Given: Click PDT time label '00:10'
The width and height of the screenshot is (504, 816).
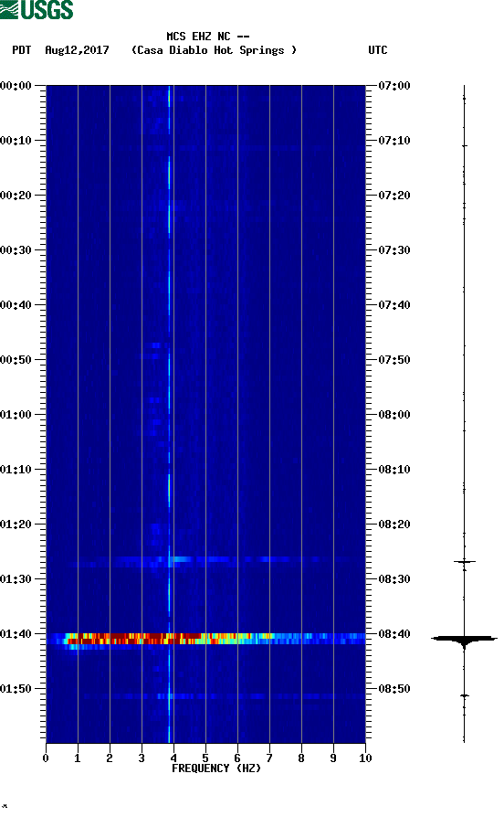Looking at the screenshot, I should [x=16, y=141].
